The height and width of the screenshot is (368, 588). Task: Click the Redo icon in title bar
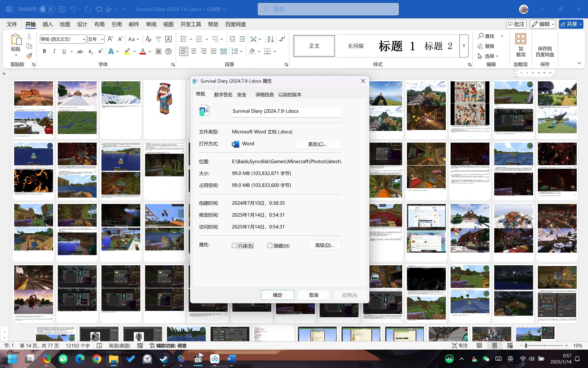(88, 9)
